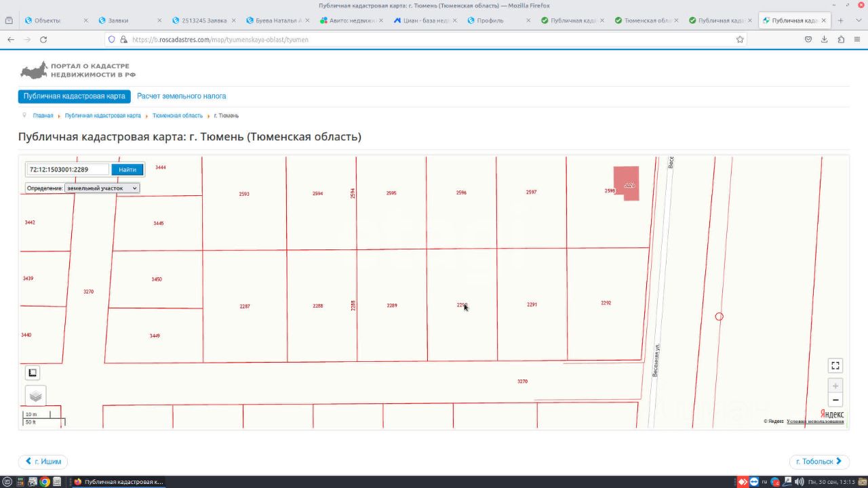Click the site lock icon in address bar
Viewport: 868px width, 488px height.
tap(123, 39)
